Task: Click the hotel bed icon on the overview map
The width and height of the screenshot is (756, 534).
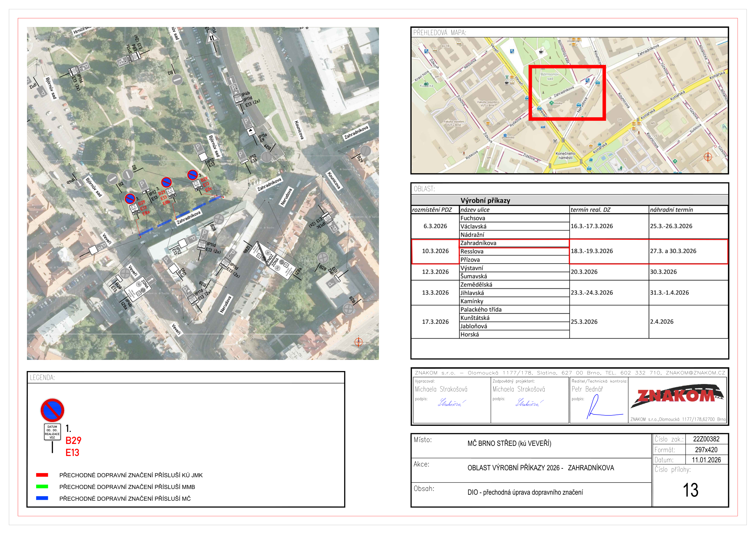Action: [x=543, y=127]
